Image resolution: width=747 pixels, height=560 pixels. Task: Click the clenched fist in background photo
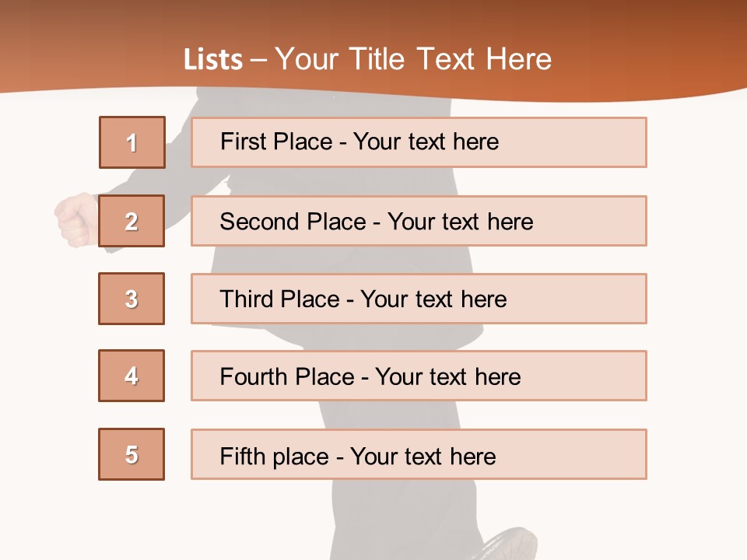tap(76, 220)
